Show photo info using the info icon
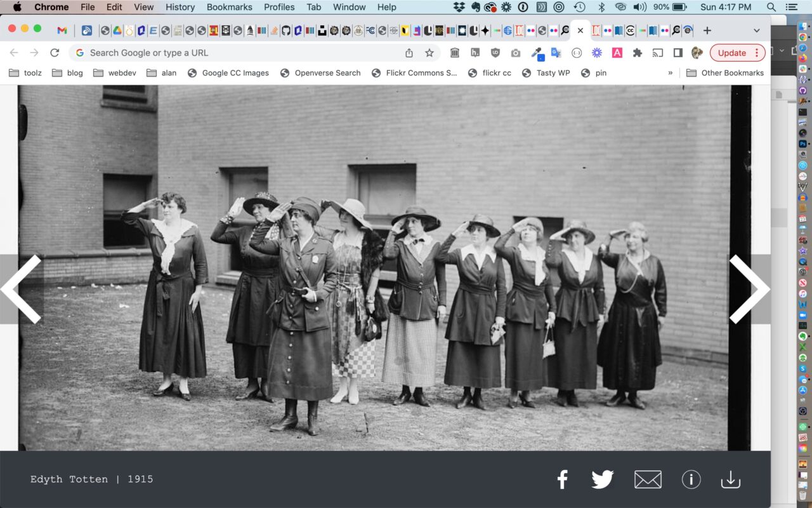This screenshot has width=812, height=508. (x=691, y=479)
